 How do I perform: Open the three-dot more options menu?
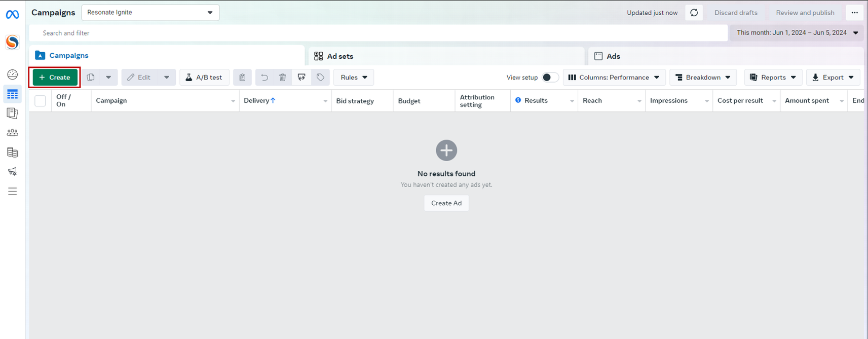[854, 13]
